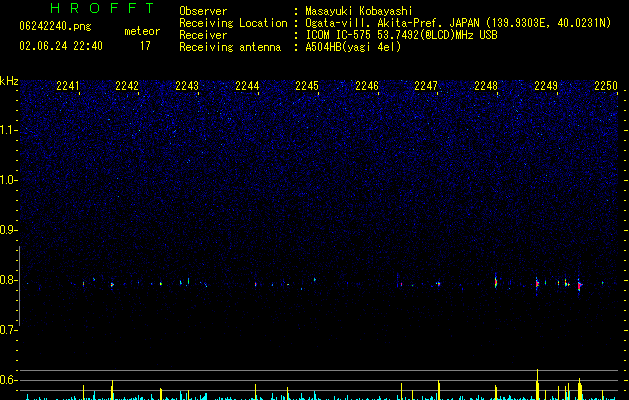This screenshot has height=400, width=629.
Task: Click the observer name Masayuki Kobayashi
Action: (x=359, y=11)
